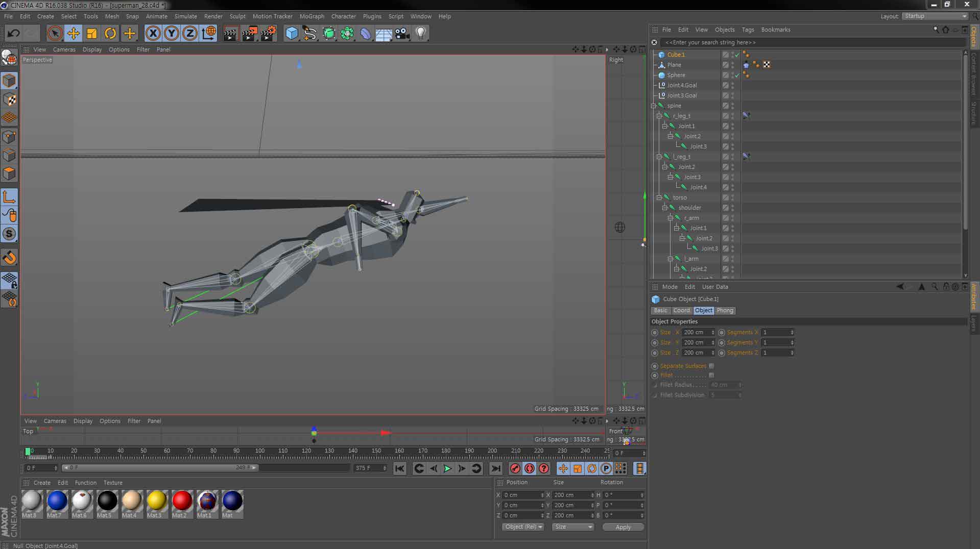Toggle Separate Surfaces checkbox
The height and width of the screenshot is (549, 980).
click(711, 366)
